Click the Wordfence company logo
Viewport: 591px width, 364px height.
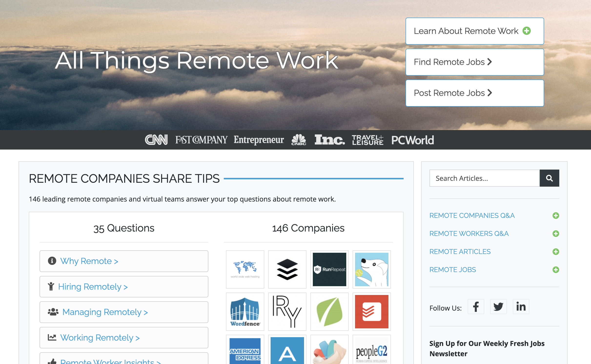pyautogui.click(x=245, y=312)
